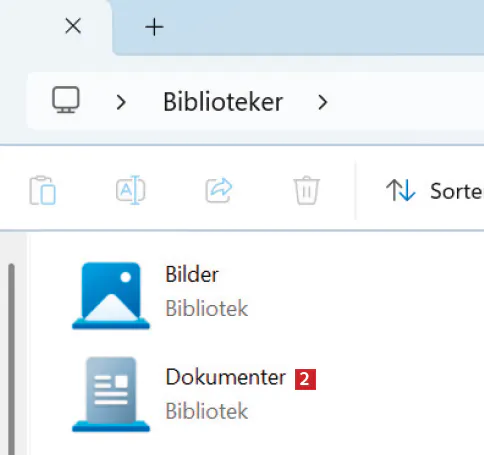Click the vertical scrollbar in left pane
This screenshot has height=455, width=484.
pyautogui.click(x=12, y=359)
